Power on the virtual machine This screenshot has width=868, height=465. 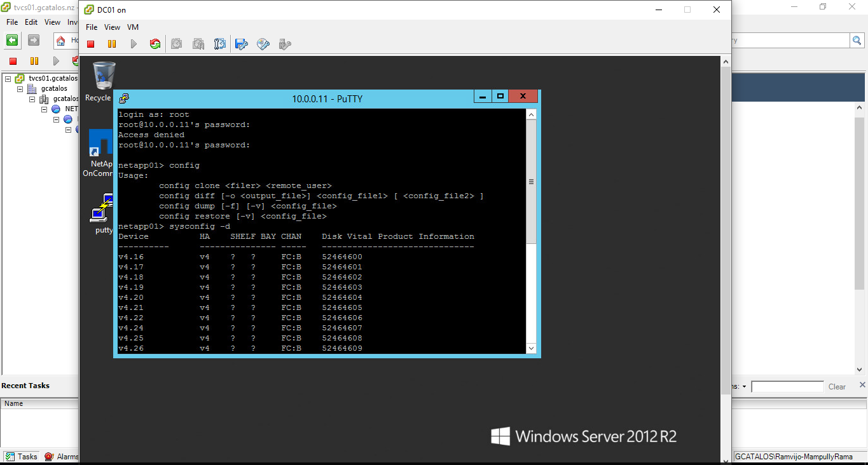click(x=133, y=44)
